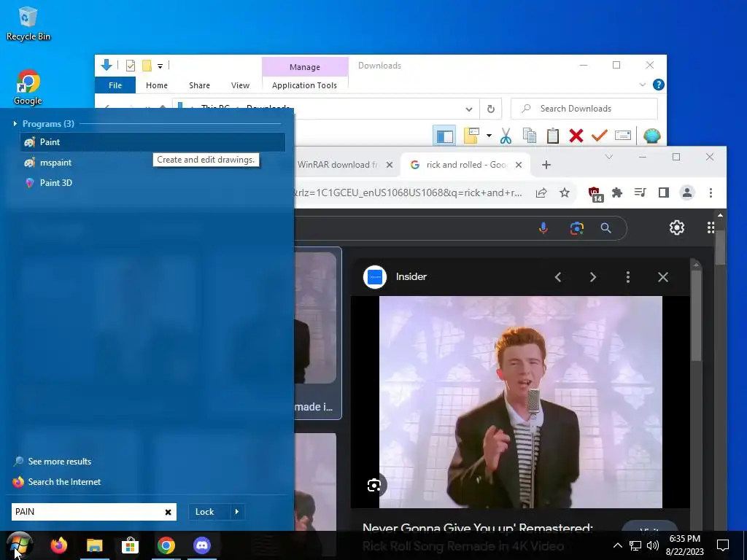Screen dimensions: 747x560
Task: Click the Search Downloads field
Action: 584,109
